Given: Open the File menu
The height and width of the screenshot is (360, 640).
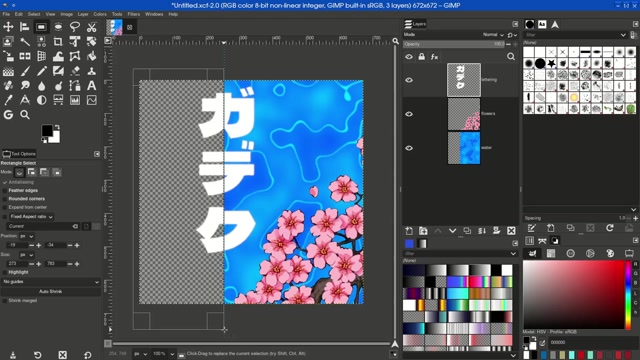Looking at the screenshot, I should pos(6,14).
